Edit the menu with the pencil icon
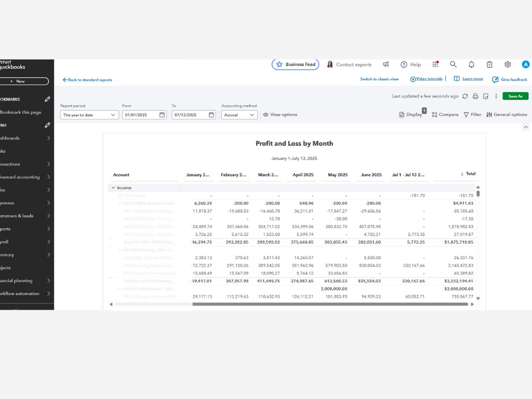Image resolution: width=532 pixels, height=399 pixels. pyautogui.click(x=47, y=125)
